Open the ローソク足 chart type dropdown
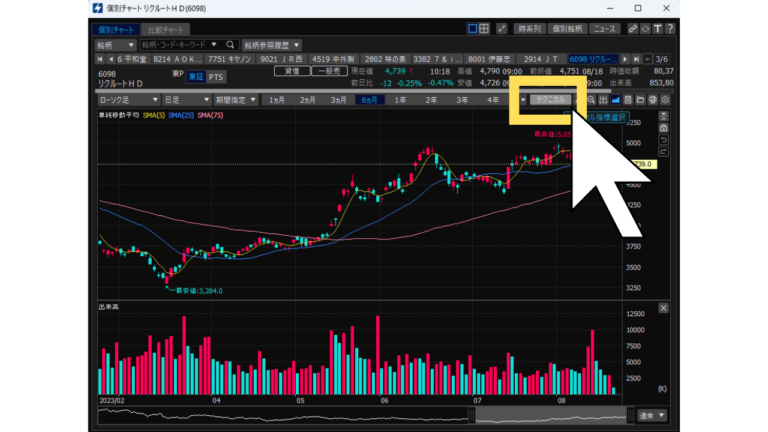 128,100
